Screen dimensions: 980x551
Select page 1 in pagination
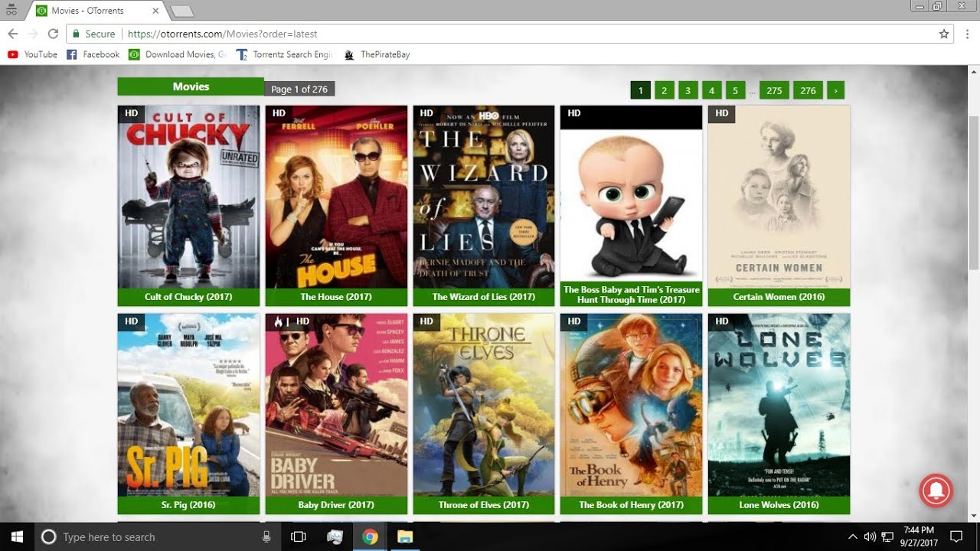[x=640, y=90]
